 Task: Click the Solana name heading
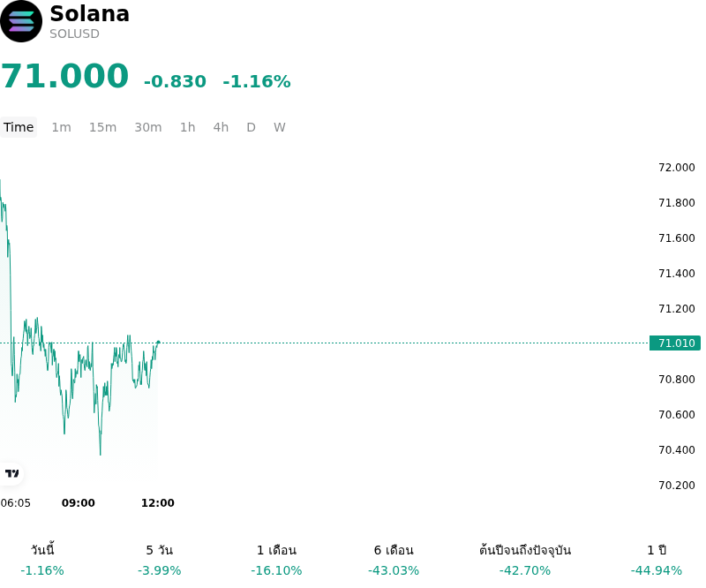(90, 13)
